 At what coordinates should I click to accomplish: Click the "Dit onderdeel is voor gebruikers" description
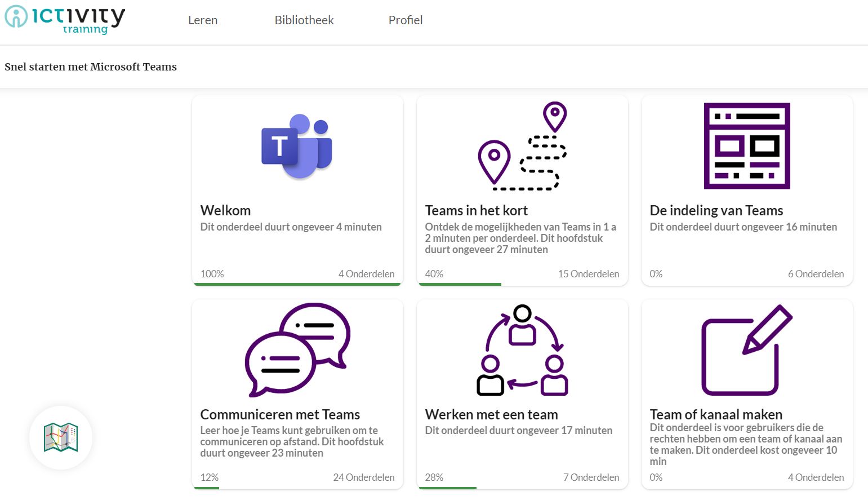click(746, 444)
